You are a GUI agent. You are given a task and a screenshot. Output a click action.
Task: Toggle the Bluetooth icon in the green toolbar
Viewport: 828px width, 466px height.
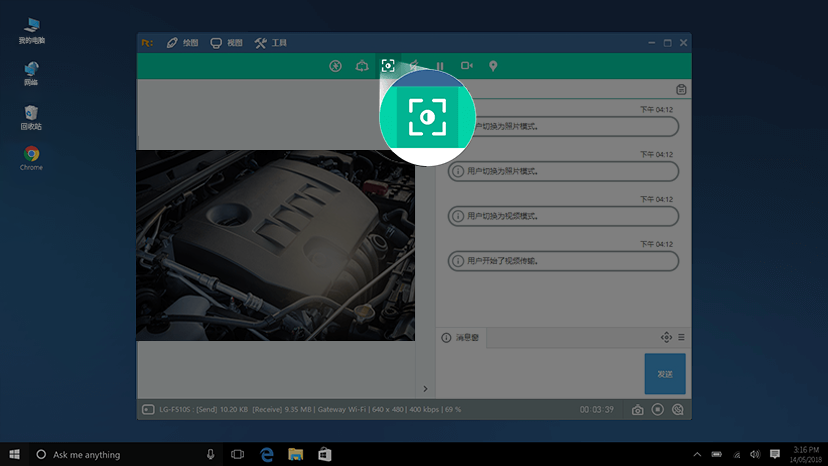click(335, 66)
